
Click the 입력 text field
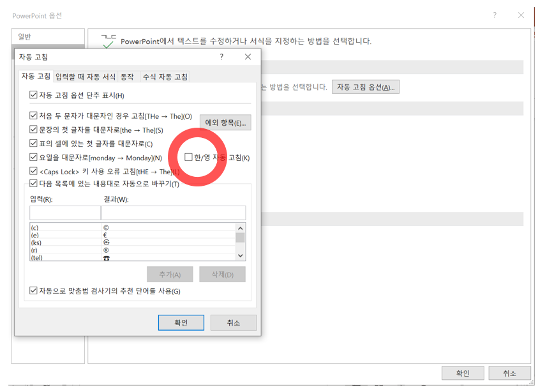(65, 213)
